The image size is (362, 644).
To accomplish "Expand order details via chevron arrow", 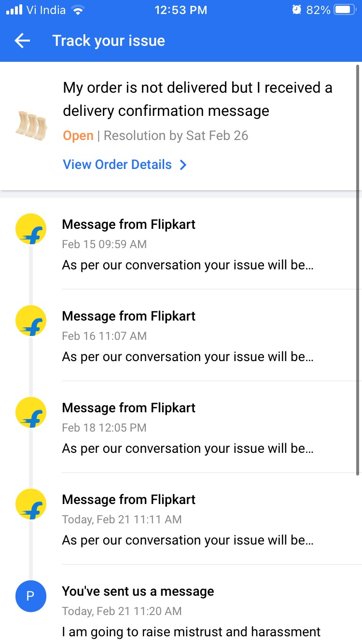I will (x=183, y=165).
